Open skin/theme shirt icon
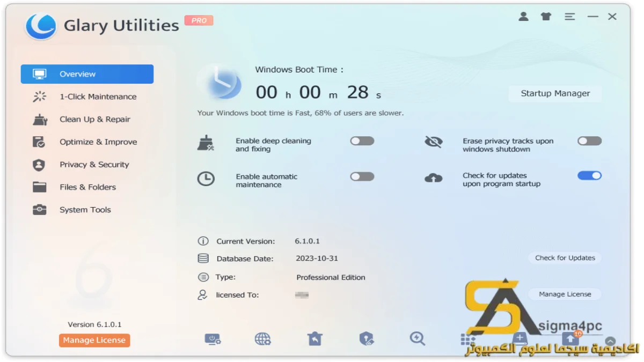644x362 pixels. 546,17
